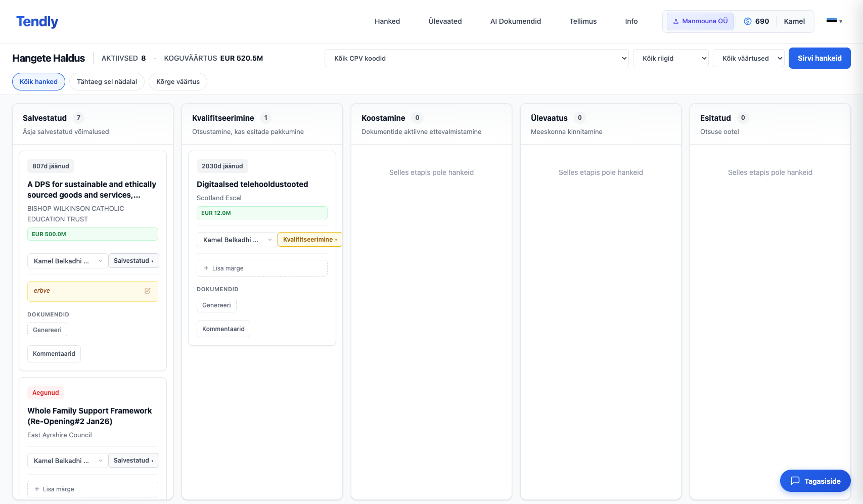Open the Estonian flag language selector
The image size is (863, 504).
point(834,21)
